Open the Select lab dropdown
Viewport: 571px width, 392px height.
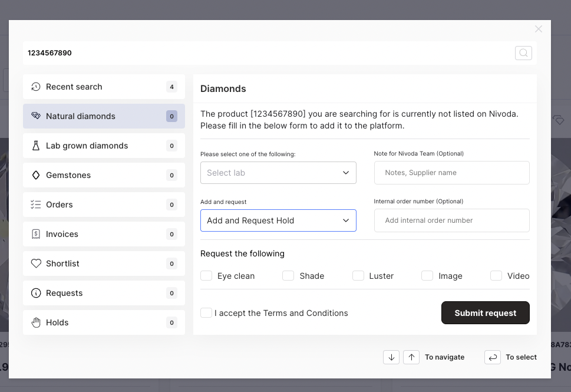click(x=278, y=173)
